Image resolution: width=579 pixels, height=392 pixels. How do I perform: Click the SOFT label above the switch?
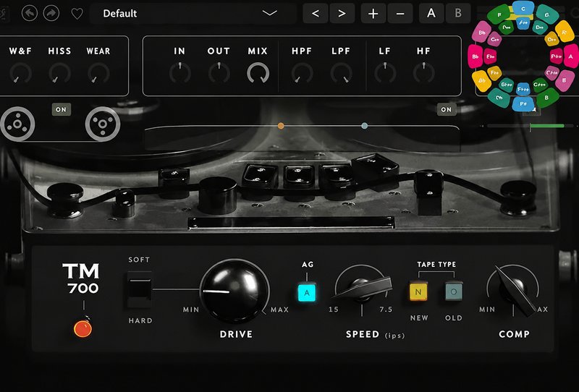point(139,260)
